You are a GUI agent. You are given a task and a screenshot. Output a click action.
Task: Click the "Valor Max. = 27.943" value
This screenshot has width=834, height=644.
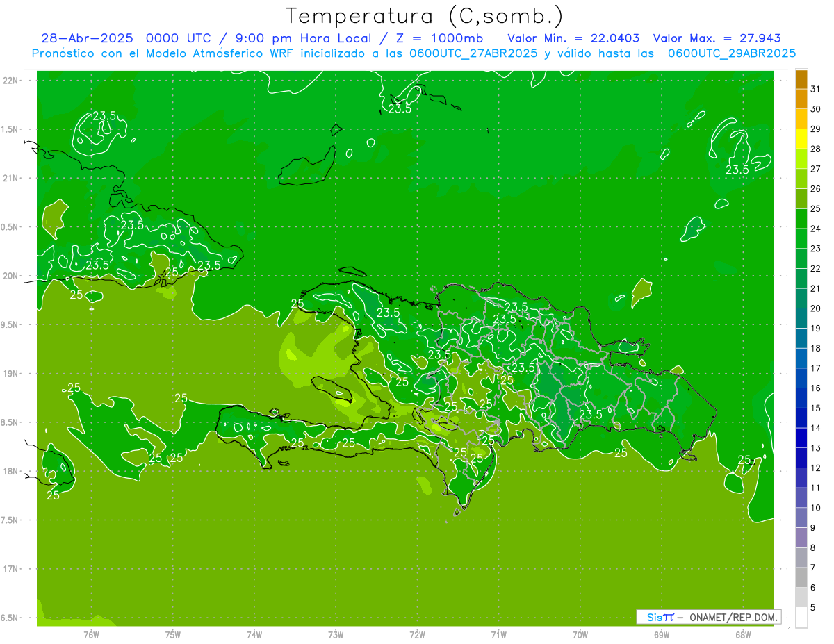point(717,39)
